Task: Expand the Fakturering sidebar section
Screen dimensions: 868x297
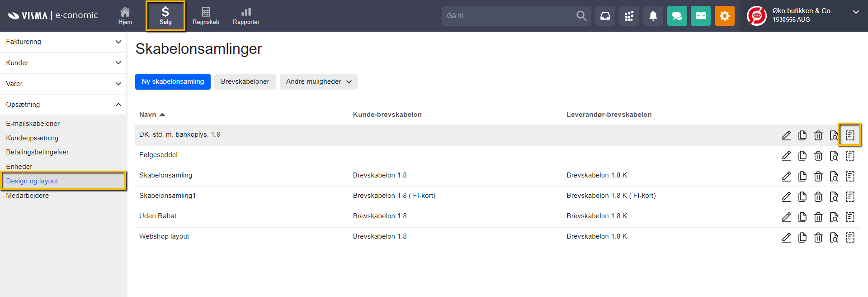Action: (63, 42)
